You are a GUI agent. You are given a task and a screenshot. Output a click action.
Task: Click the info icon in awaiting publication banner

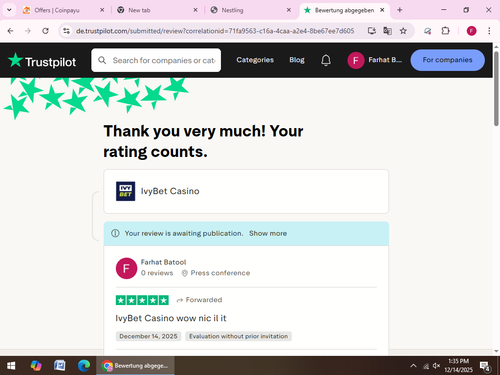[115, 233]
